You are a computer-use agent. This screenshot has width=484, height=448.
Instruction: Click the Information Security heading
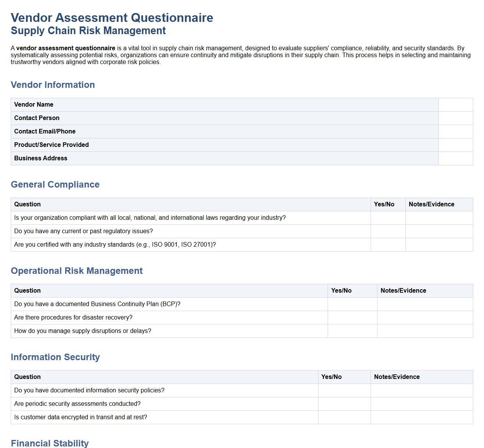click(x=56, y=357)
